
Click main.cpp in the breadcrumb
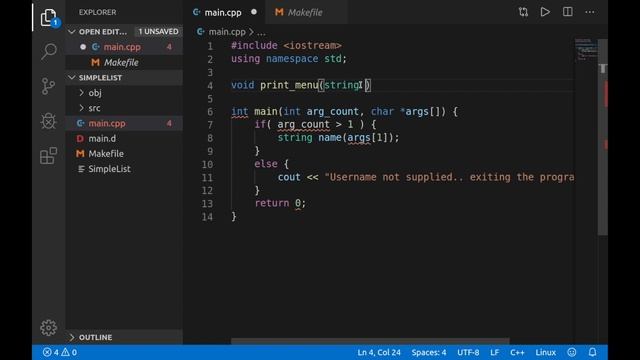[227, 32]
